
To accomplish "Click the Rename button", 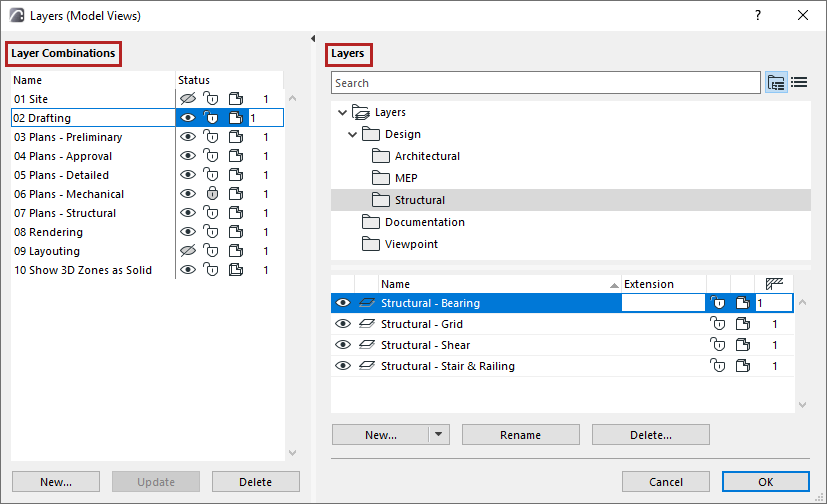I will pos(520,435).
